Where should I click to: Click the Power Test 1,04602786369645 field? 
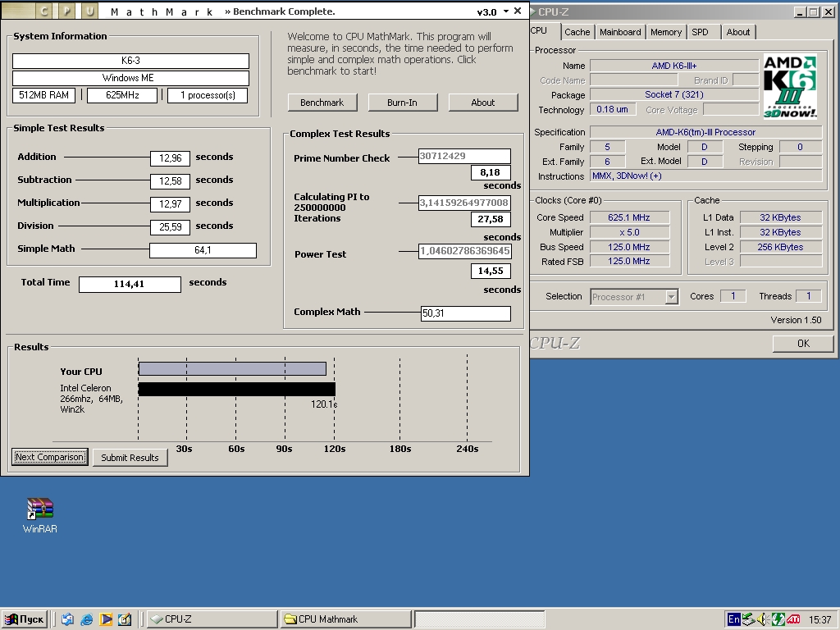click(x=464, y=251)
